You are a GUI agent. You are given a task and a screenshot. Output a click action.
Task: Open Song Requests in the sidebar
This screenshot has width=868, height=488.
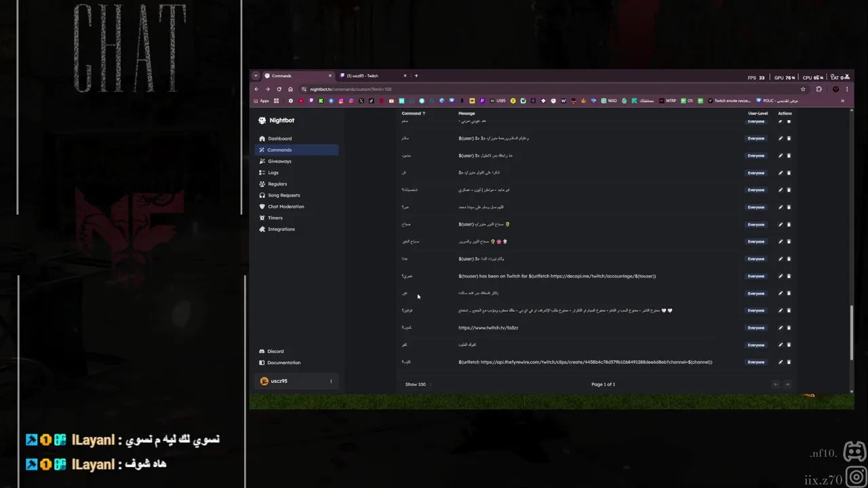(x=297, y=195)
